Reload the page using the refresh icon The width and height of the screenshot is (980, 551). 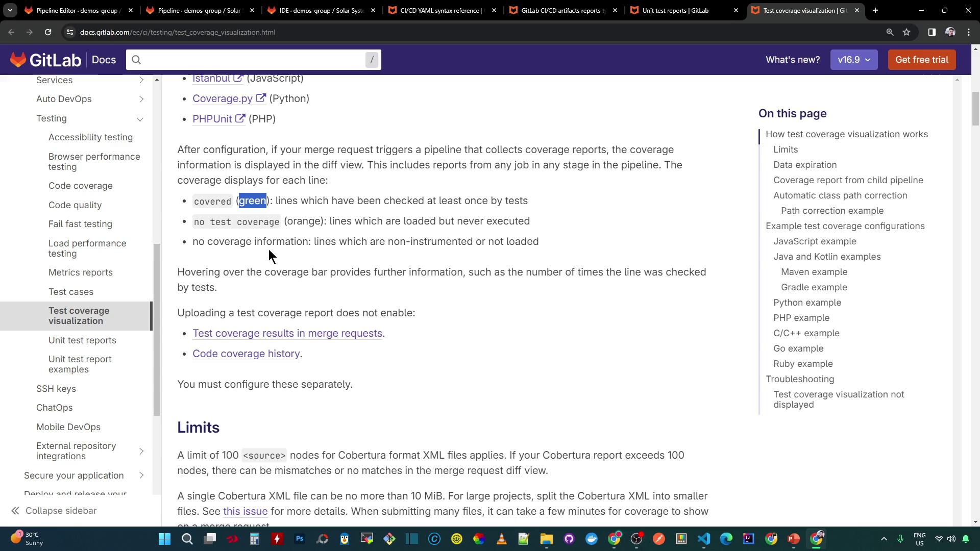(48, 32)
